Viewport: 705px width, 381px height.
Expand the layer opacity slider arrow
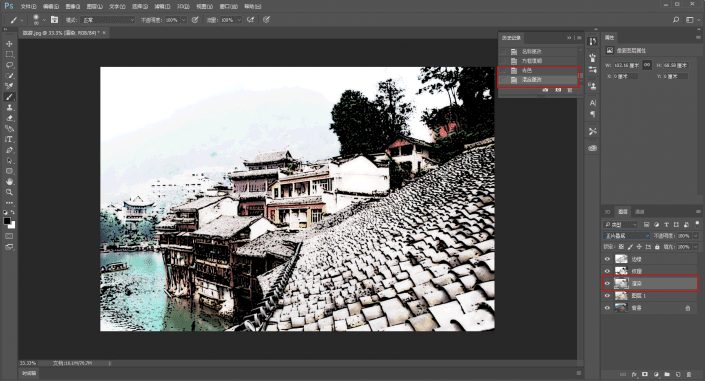pos(696,236)
